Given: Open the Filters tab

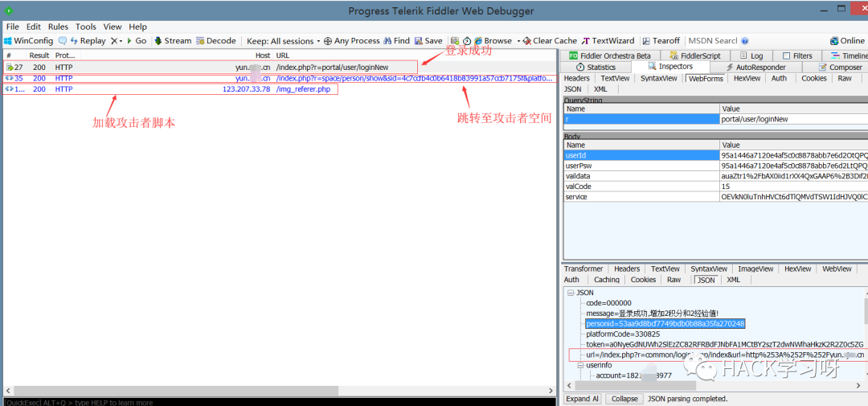Looking at the screenshot, I should pos(797,56).
